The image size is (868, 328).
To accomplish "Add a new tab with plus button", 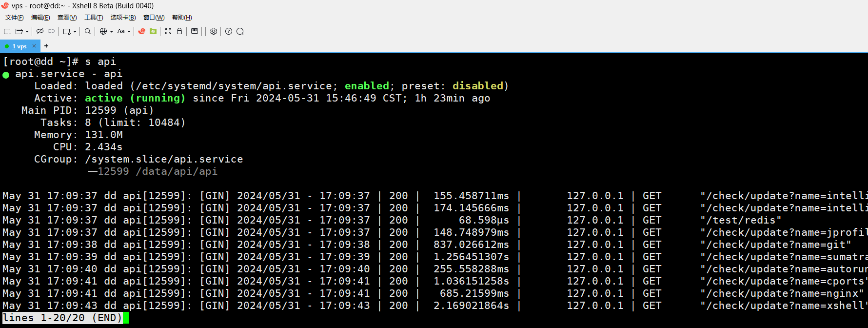I will [46, 46].
